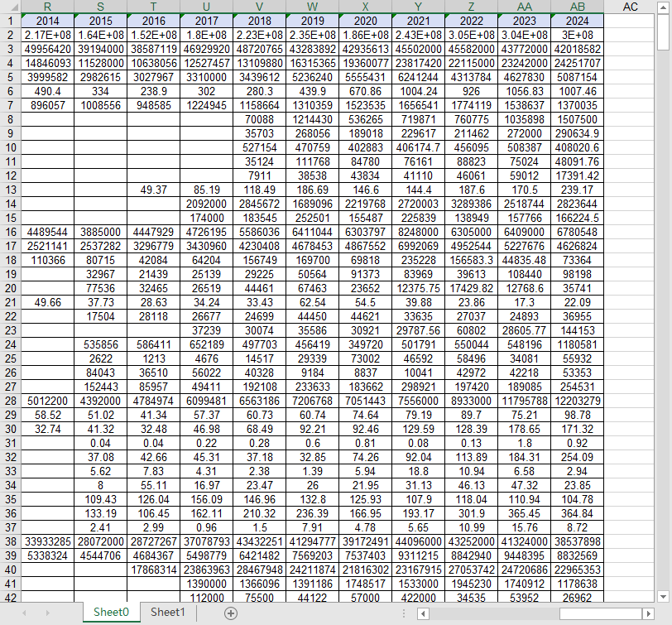Click cell with value 55.11
This screenshot has height=625, width=672.
click(x=153, y=485)
